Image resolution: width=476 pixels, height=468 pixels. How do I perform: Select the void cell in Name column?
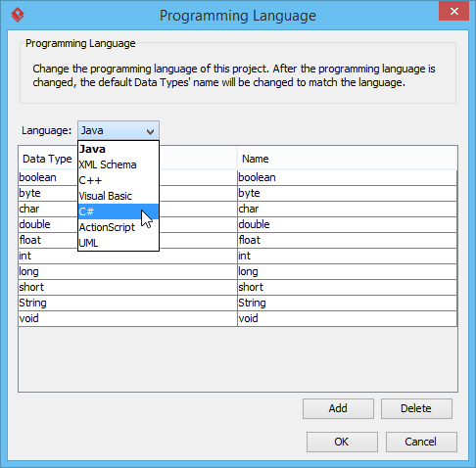(x=347, y=318)
